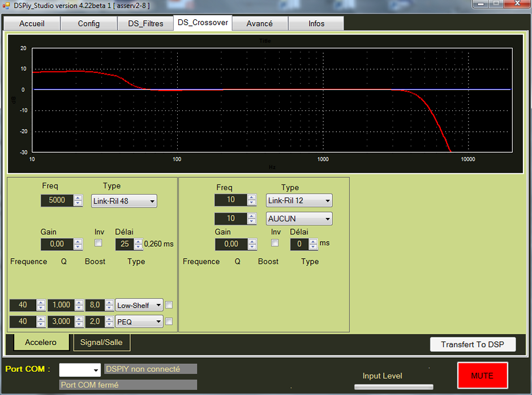Image resolution: width=532 pixels, height=395 pixels.
Task: Click the Input Level meter bar
Action: [393, 387]
